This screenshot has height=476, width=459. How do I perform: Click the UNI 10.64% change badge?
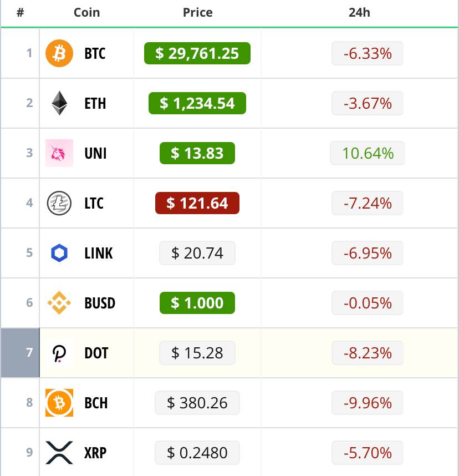[x=368, y=153]
